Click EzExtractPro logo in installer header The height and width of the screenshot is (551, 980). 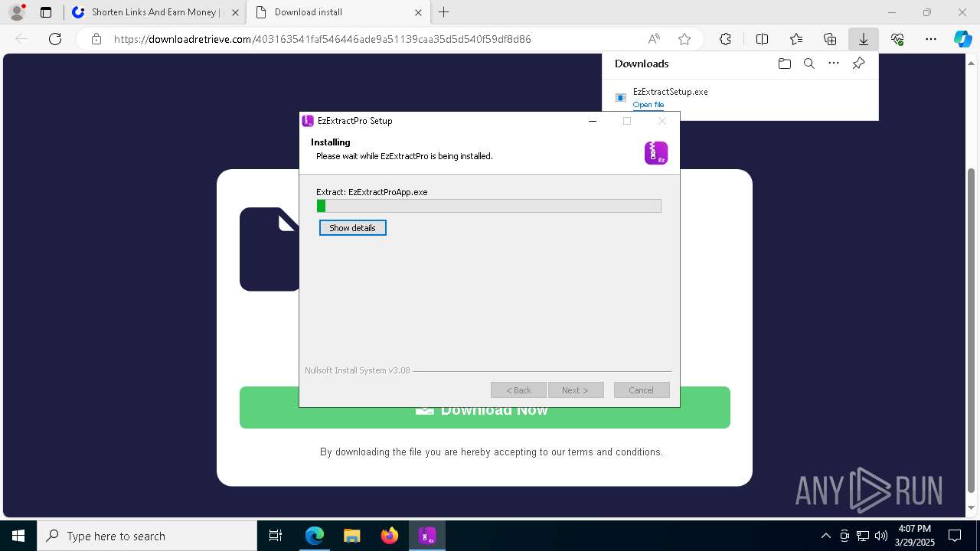[656, 153]
